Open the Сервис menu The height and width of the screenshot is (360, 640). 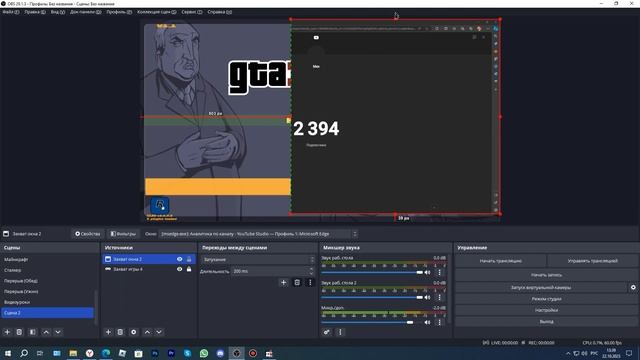point(191,12)
